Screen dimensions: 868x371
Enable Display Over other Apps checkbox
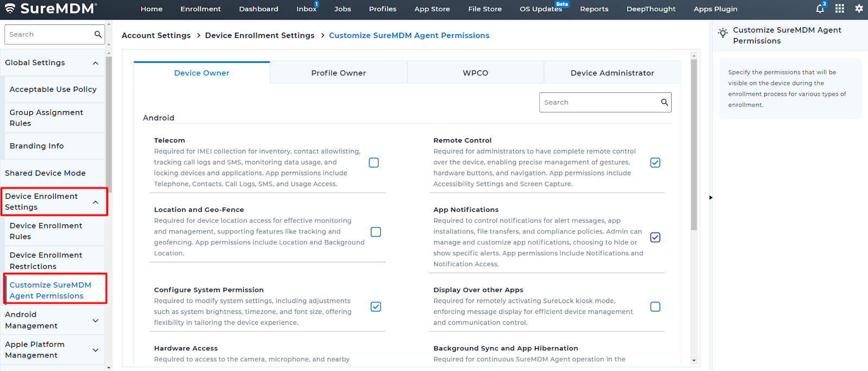pyautogui.click(x=655, y=307)
